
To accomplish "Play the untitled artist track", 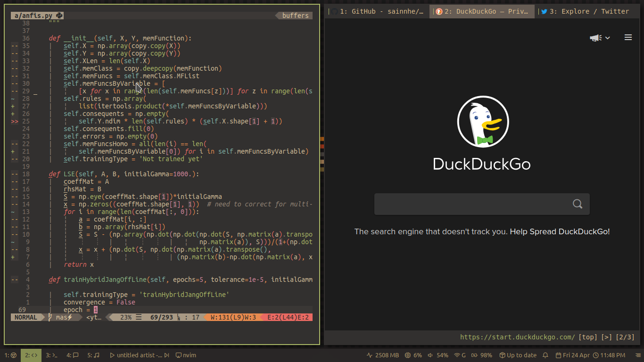I will coord(112,355).
